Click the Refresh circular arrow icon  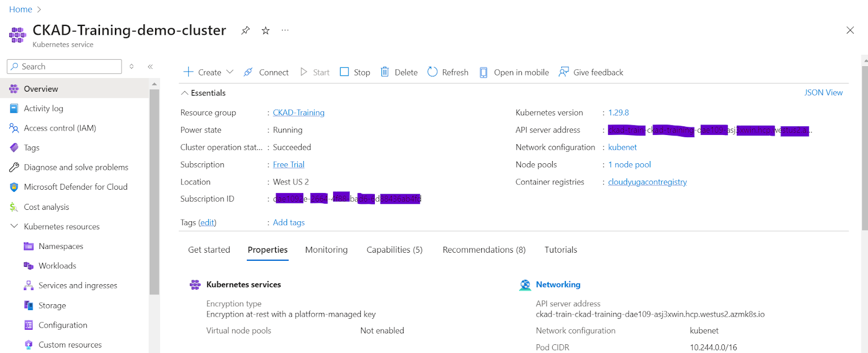(x=432, y=72)
